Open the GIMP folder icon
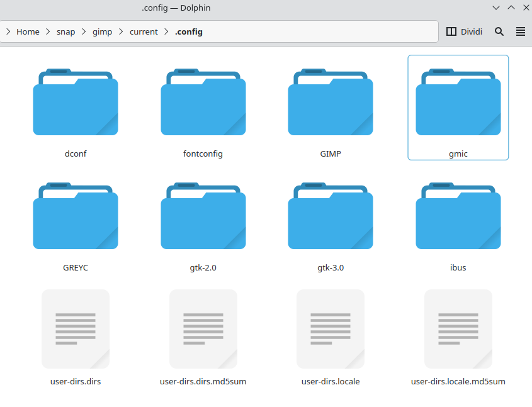This screenshot has width=532, height=407. [x=331, y=103]
